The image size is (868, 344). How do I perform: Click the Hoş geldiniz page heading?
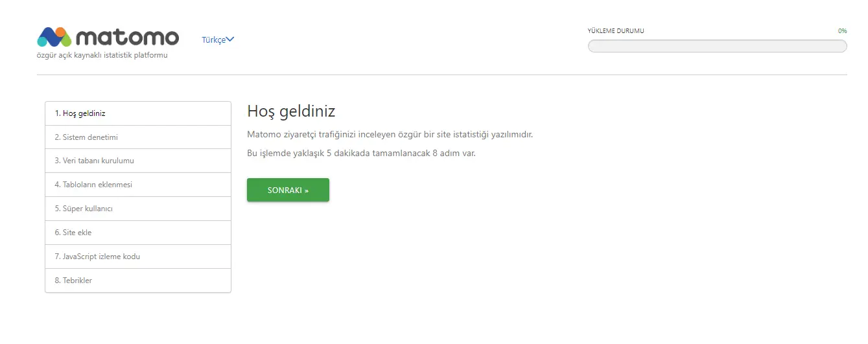pos(291,111)
